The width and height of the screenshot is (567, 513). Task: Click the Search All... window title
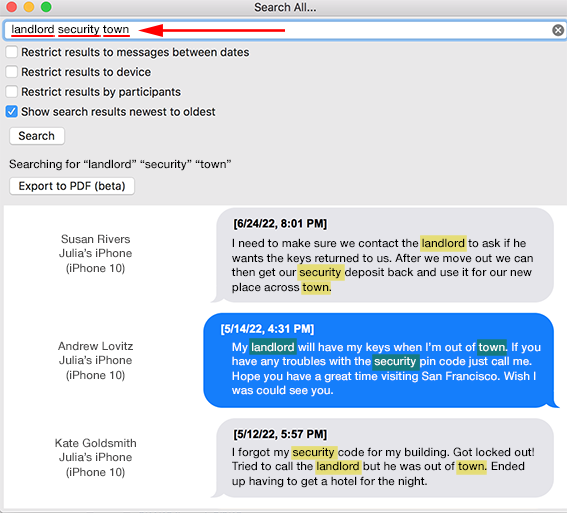pyautogui.click(x=285, y=7)
